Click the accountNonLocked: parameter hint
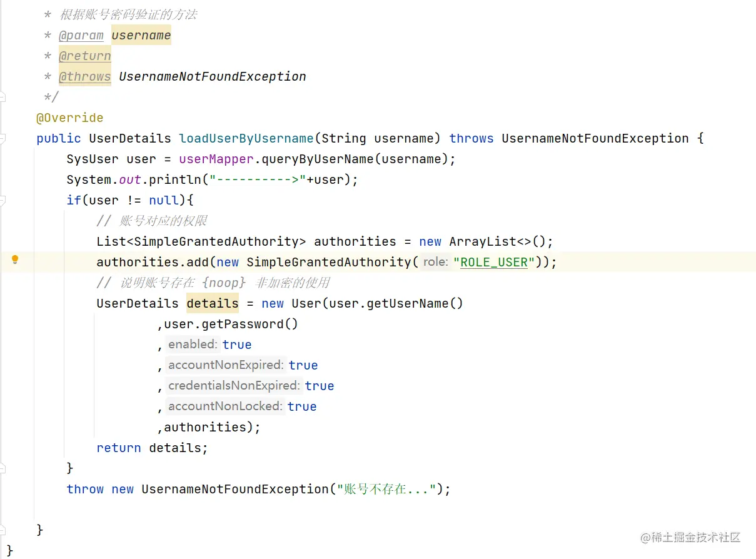 click(x=225, y=406)
